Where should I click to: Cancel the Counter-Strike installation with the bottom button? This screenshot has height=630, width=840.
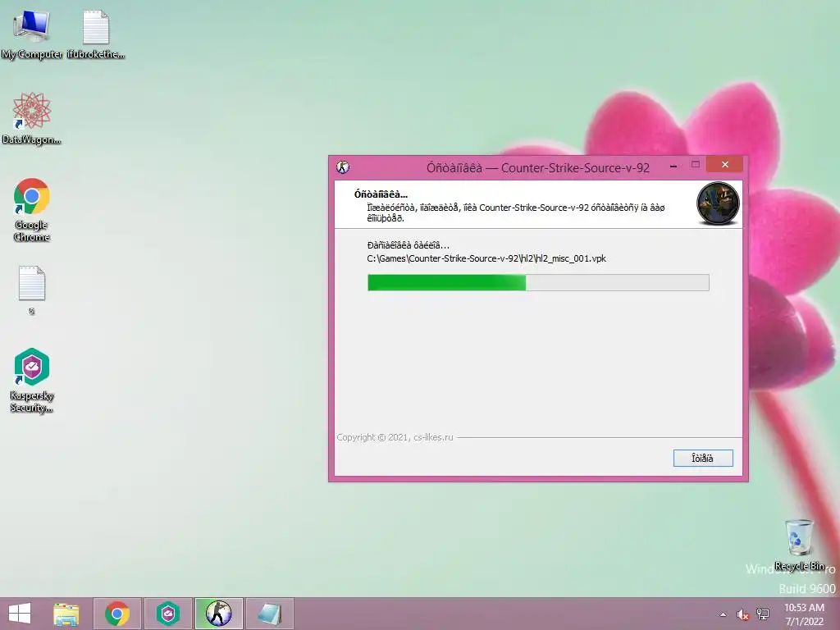tap(703, 458)
